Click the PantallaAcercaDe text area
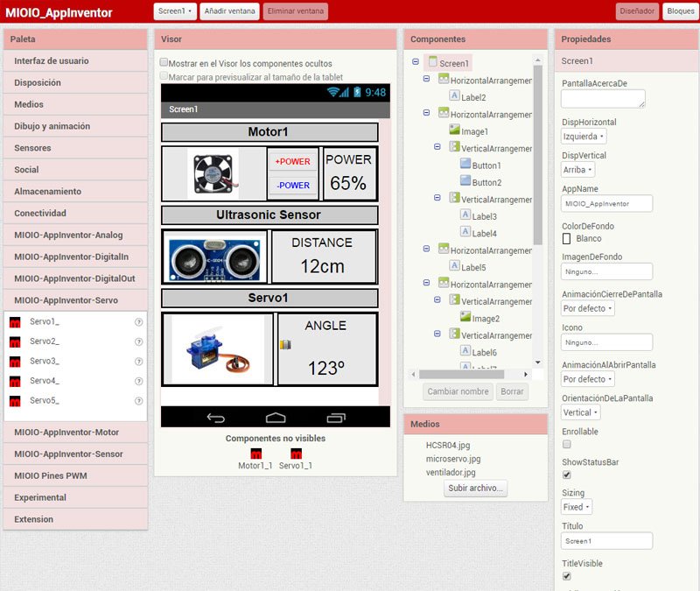This screenshot has height=591, width=700. pyautogui.click(x=603, y=98)
